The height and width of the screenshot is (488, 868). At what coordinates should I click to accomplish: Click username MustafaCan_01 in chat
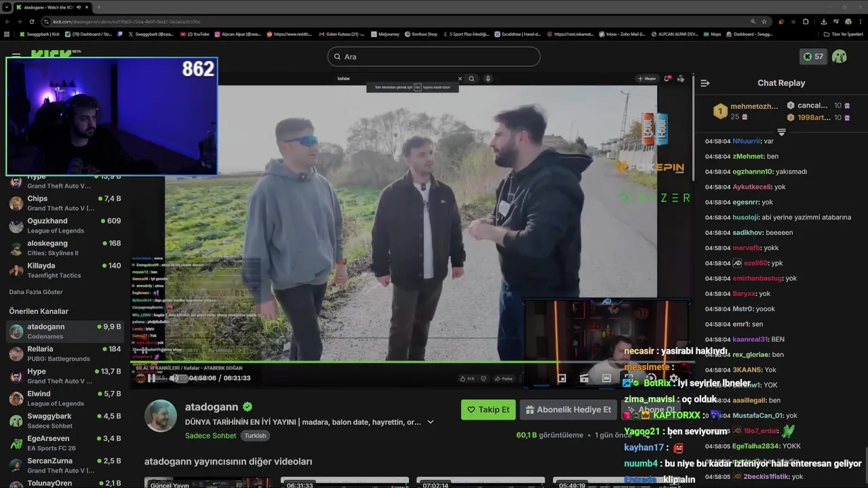coord(757,415)
